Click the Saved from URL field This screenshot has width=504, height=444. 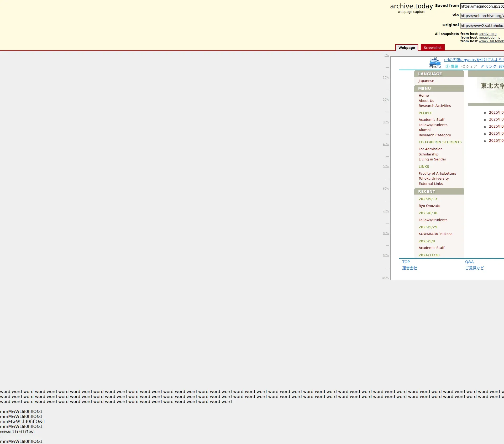tap(482, 6)
